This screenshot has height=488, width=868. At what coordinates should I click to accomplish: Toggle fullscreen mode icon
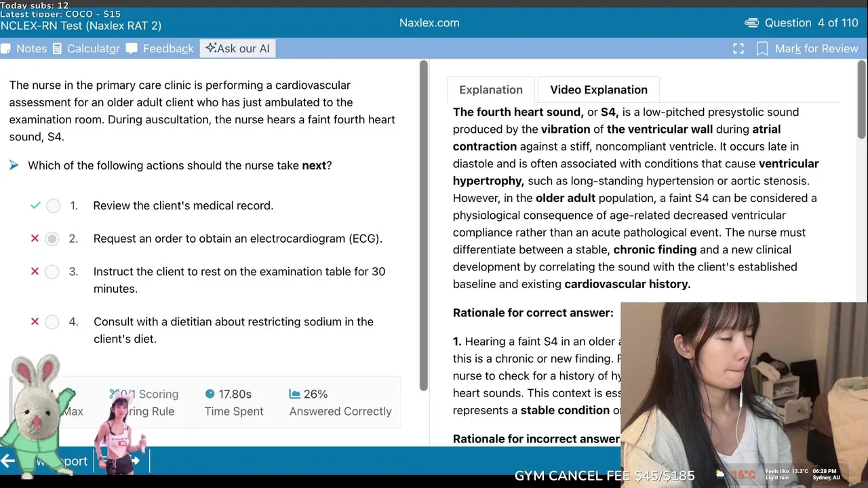pyautogui.click(x=738, y=49)
